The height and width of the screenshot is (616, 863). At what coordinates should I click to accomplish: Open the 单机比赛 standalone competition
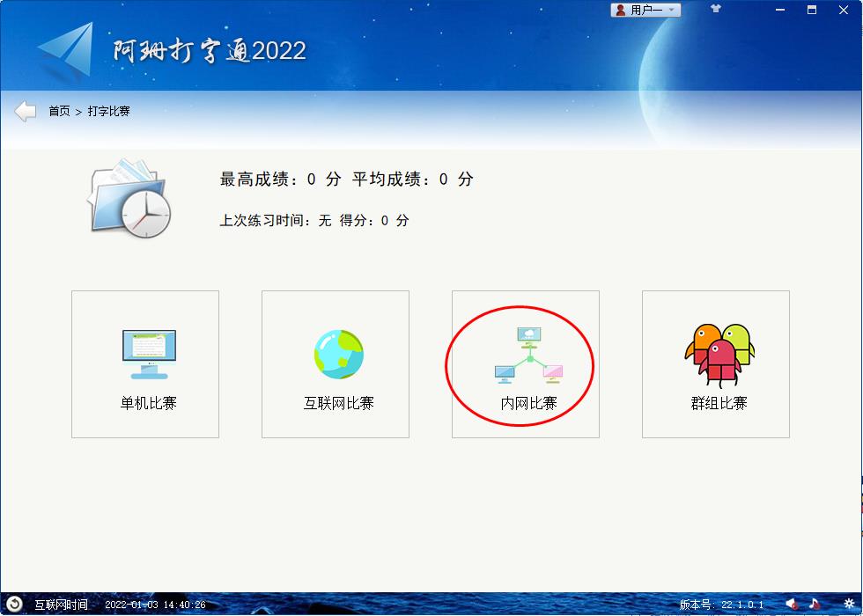point(145,364)
